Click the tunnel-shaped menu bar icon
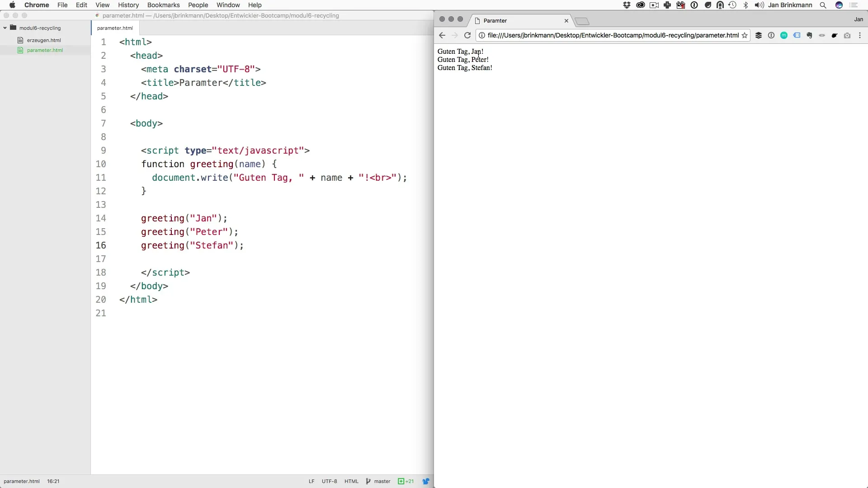The height and width of the screenshot is (488, 868). coord(720,5)
